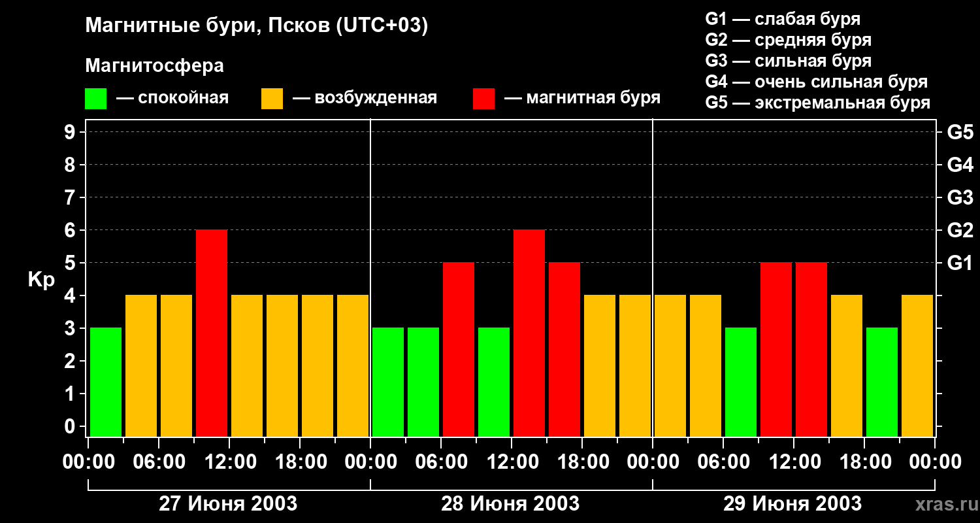The image size is (980, 523).
Task: Click the 09:00–12:00 red bar on 29 June
Action: (x=776, y=350)
